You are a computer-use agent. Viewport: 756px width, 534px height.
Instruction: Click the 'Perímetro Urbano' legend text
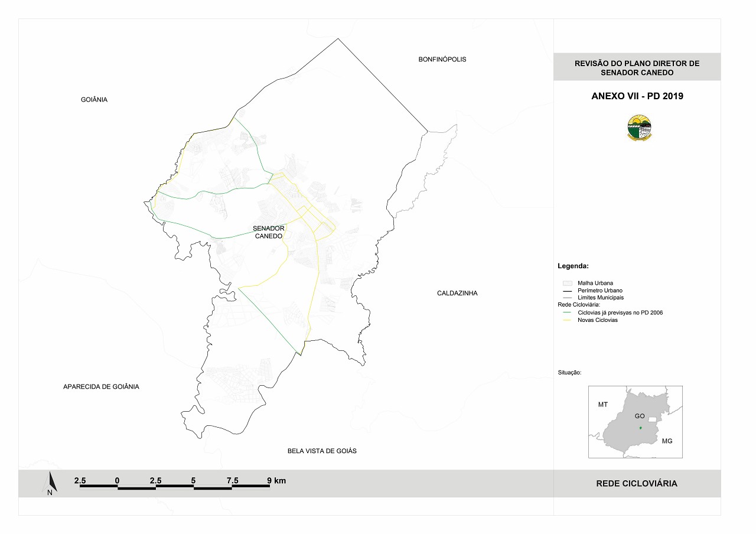pos(600,291)
